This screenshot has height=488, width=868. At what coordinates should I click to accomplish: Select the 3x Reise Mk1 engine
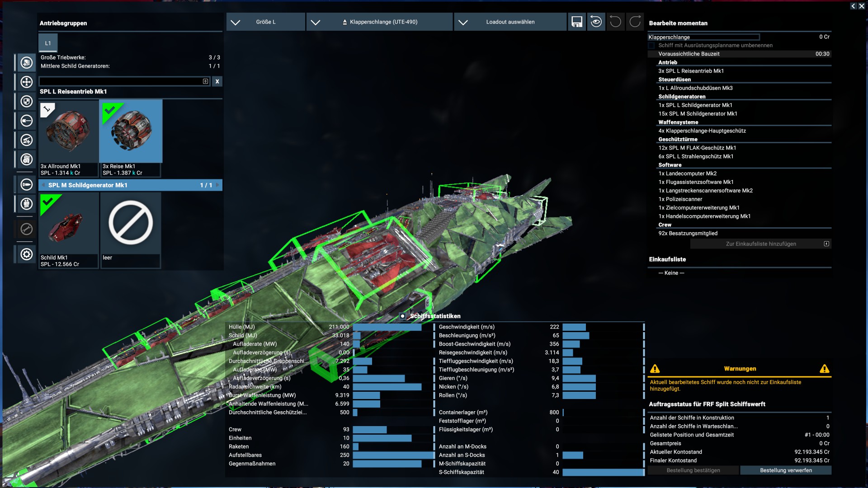point(131,138)
